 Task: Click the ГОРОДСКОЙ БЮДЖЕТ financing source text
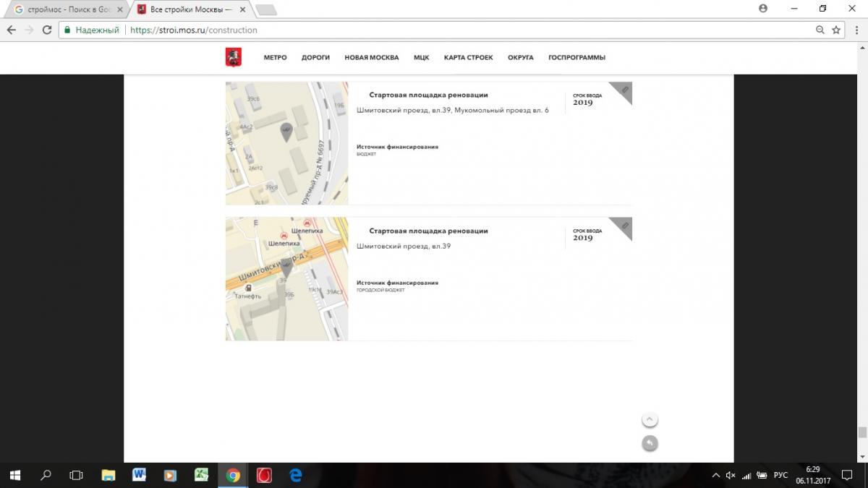[380, 290]
